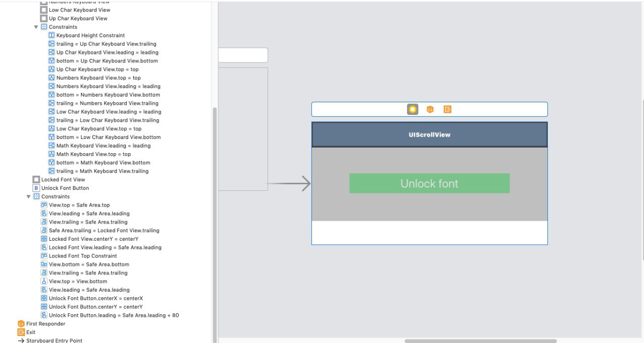Click the First Responder icon in outline

(x=21, y=324)
